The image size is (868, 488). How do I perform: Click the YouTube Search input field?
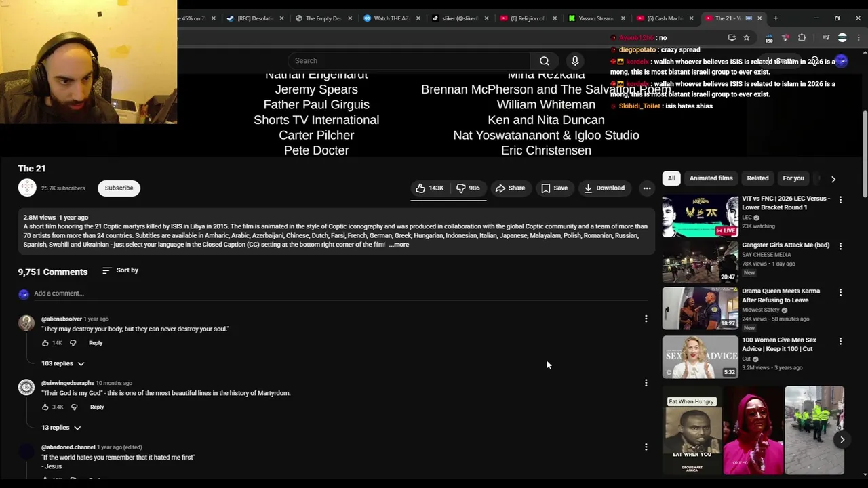(409, 61)
